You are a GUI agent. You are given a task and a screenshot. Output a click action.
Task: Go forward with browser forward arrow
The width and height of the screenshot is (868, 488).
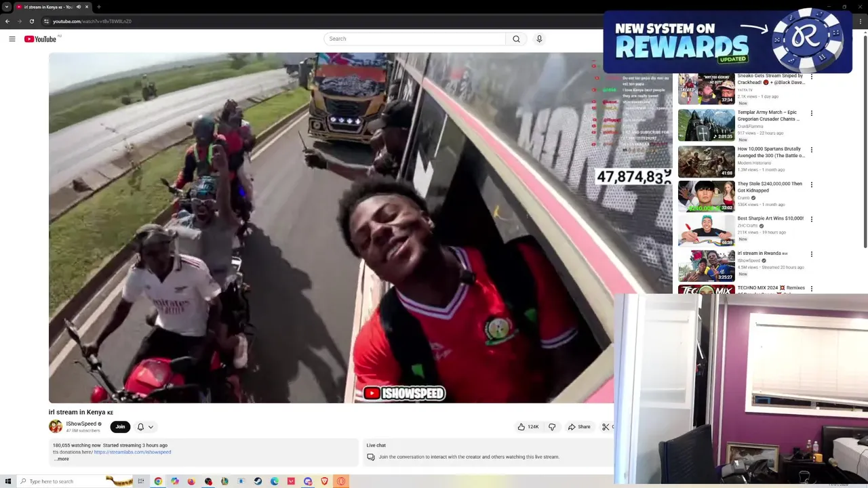(x=19, y=21)
